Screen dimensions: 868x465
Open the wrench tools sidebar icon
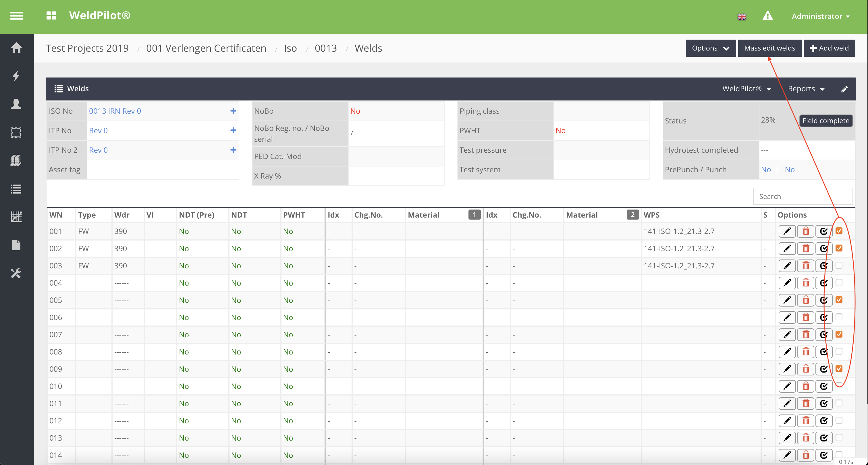click(x=16, y=273)
